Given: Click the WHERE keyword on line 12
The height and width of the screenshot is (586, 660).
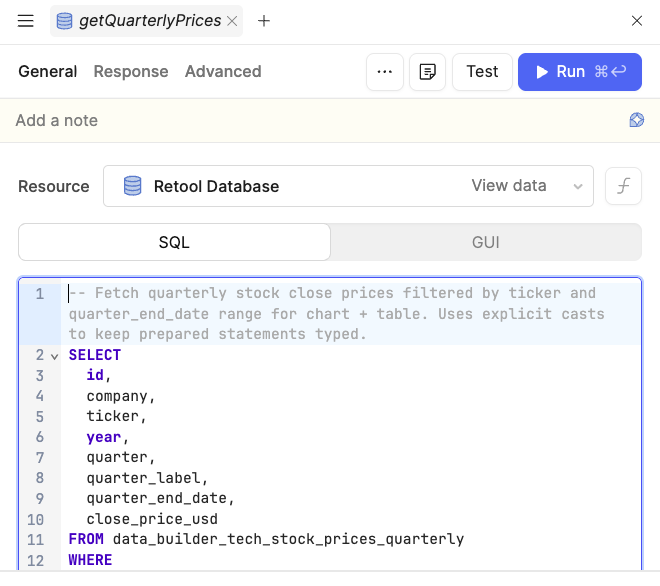Looking at the screenshot, I should click(90, 560).
